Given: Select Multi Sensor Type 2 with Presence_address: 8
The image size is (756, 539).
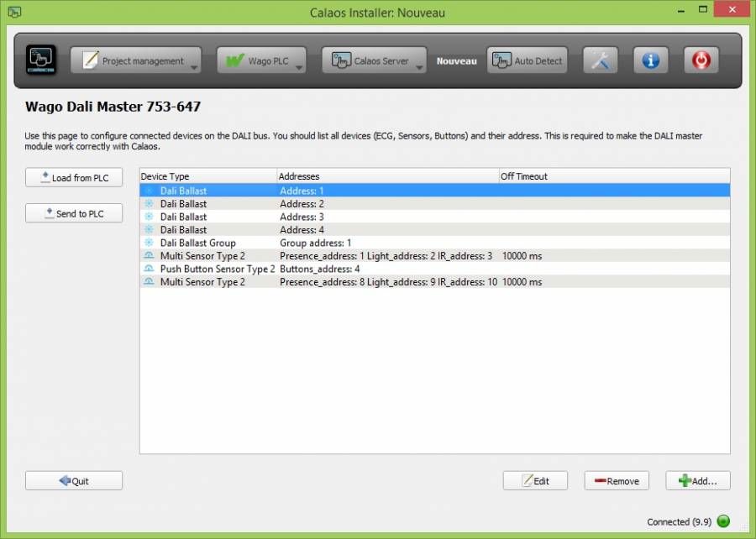Looking at the screenshot, I should tap(435, 282).
